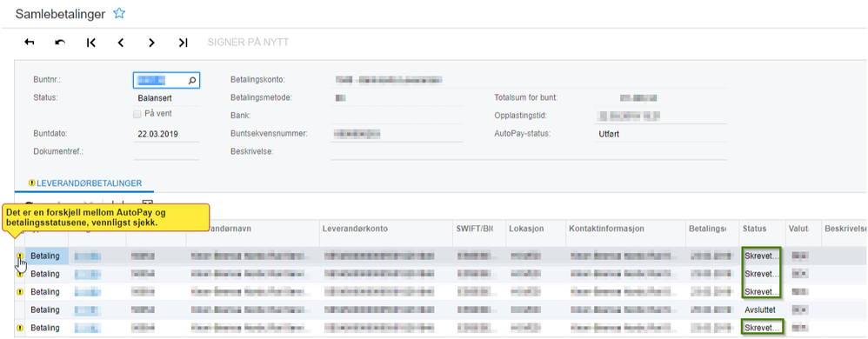868x339 pixels.
Task: Click the warning icon on LEVERANDØRBETALINGER tab
Action: 31,183
